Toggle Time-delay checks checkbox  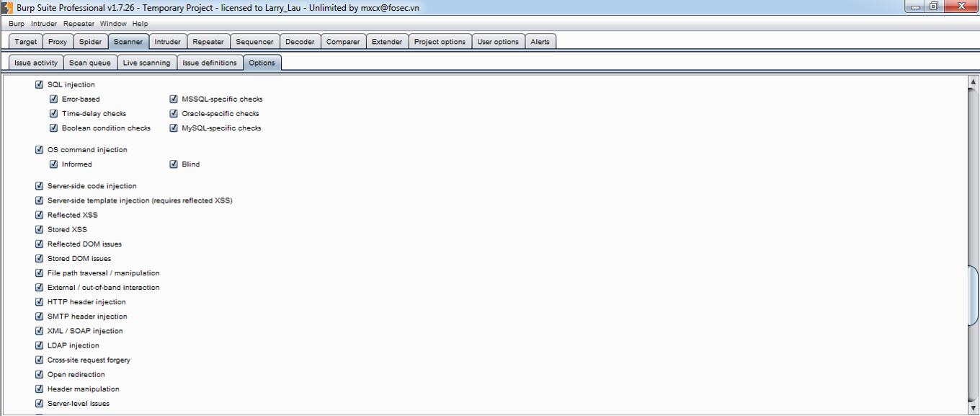pos(54,113)
